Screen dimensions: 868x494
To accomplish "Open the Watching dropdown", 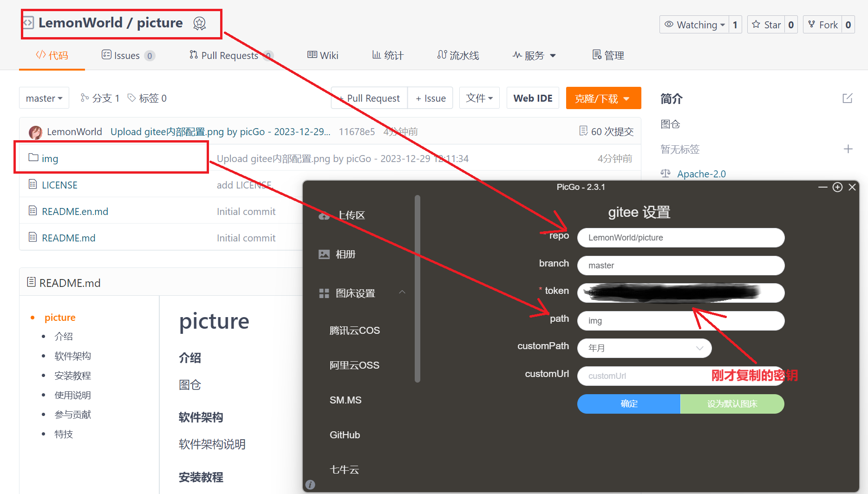I will 694,25.
